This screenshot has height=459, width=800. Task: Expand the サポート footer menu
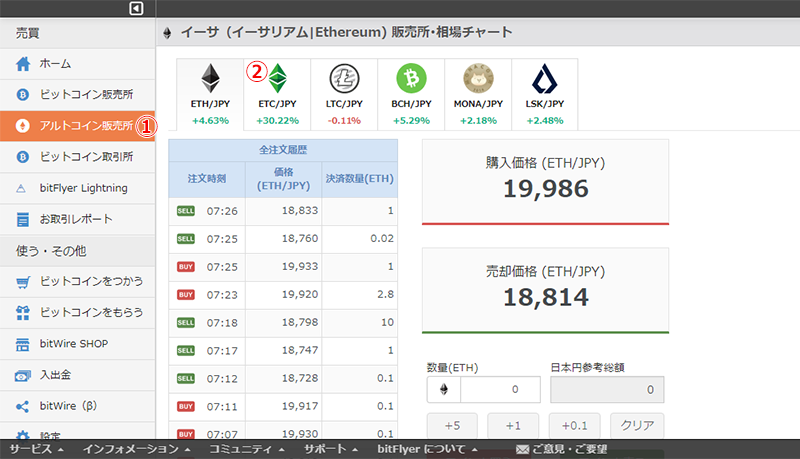(331, 449)
